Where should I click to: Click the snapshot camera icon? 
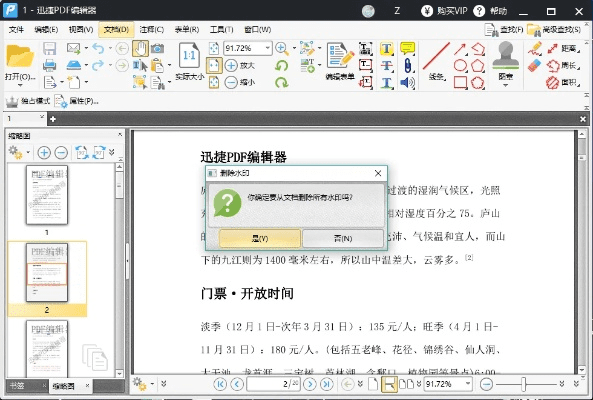157,48
